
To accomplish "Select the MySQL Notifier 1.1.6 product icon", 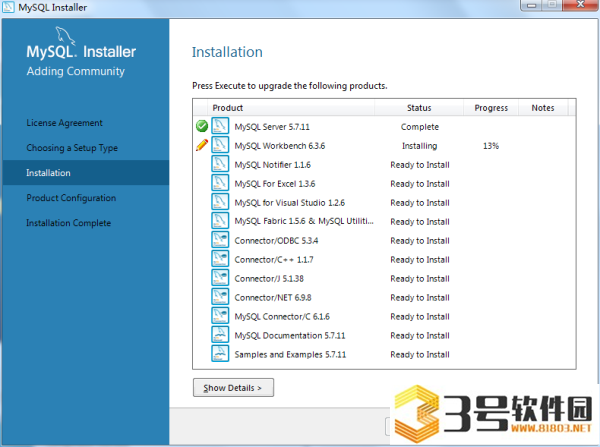I will tap(220, 164).
